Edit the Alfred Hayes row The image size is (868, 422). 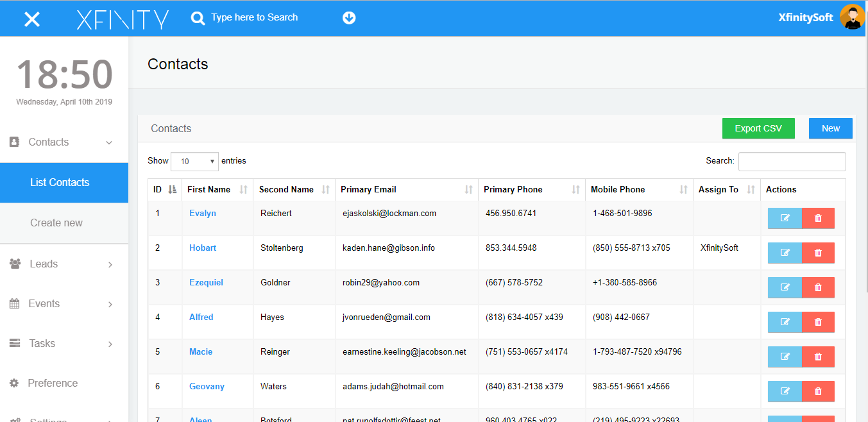click(x=785, y=322)
